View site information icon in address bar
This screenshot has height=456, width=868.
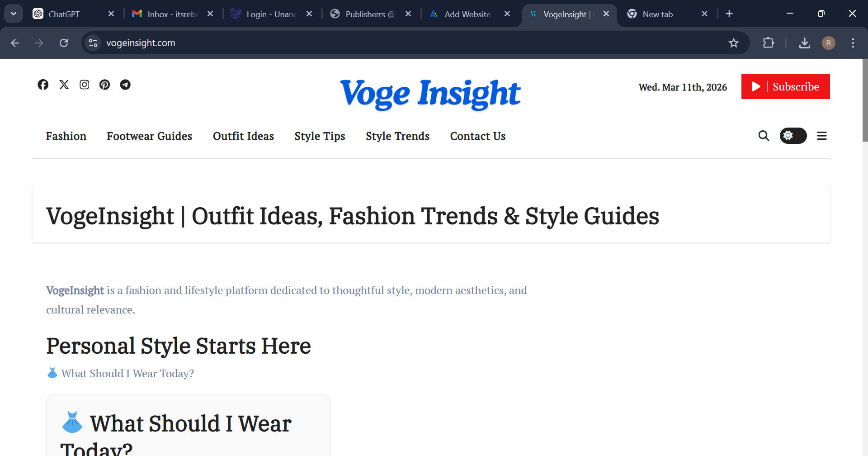93,43
